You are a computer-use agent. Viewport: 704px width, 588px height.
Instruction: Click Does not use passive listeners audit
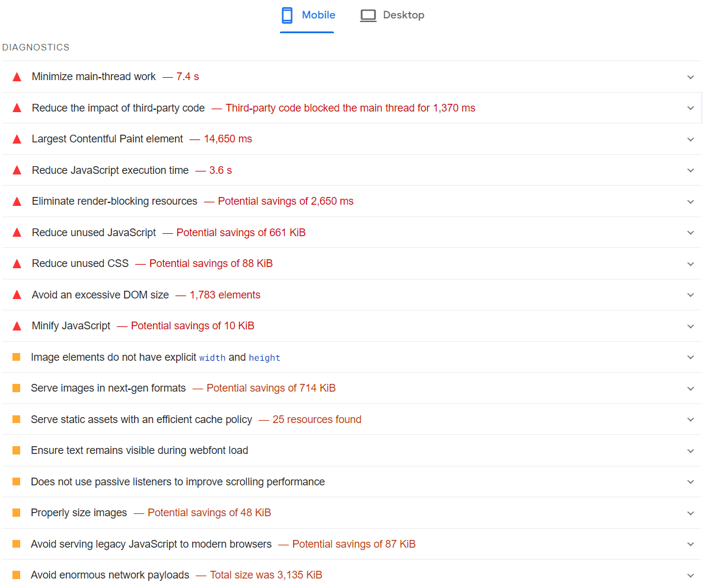(x=177, y=482)
